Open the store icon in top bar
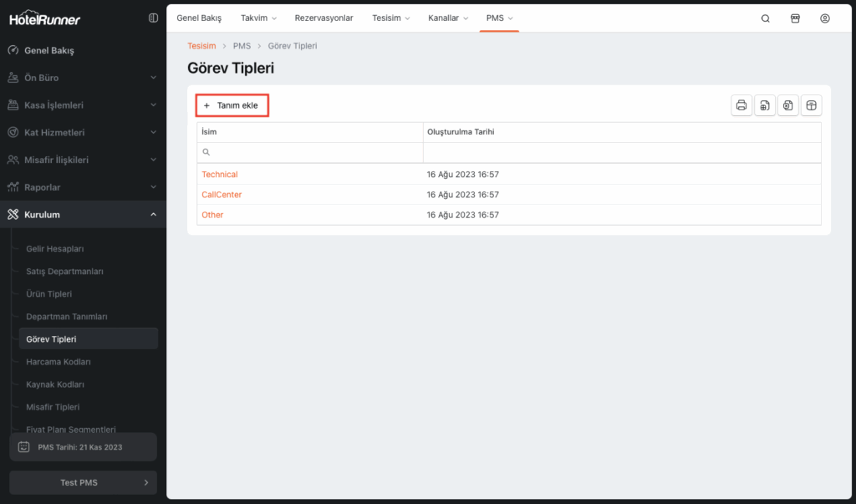This screenshot has height=504, width=856. point(795,18)
